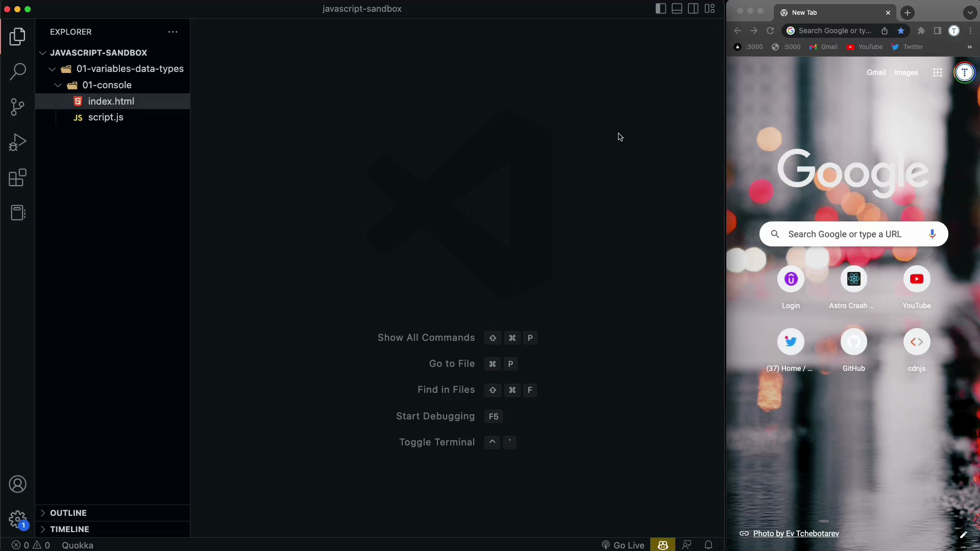Click the Google search input box
Screen dimensions: 980x551
(x=845, y=234)
